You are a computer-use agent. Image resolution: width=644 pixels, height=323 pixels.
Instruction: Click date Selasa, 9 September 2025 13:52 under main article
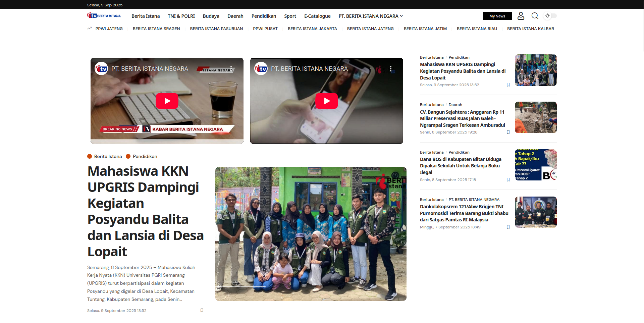pyautogui.click(x=117, y=311)
